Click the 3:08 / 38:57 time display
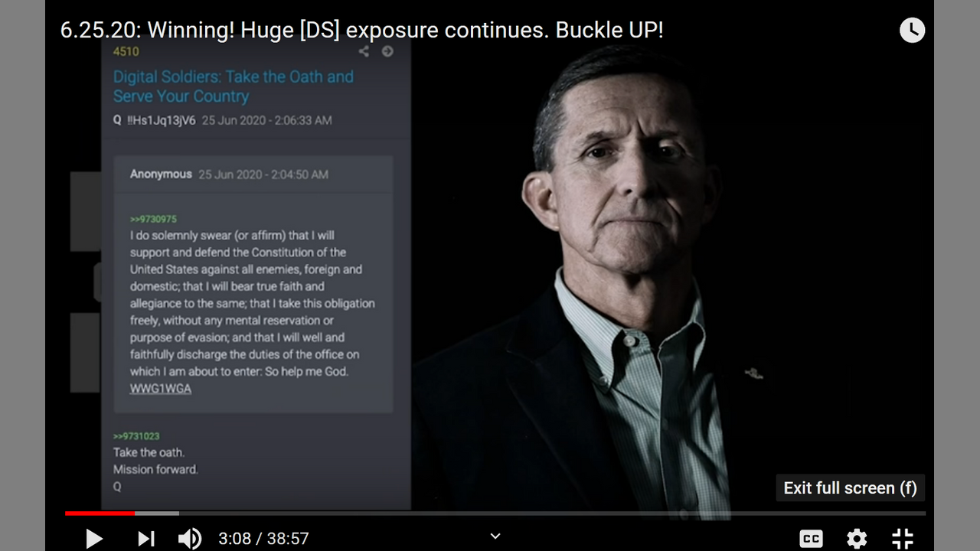Viewport: 980px width, 551px height. coord(263,539)
